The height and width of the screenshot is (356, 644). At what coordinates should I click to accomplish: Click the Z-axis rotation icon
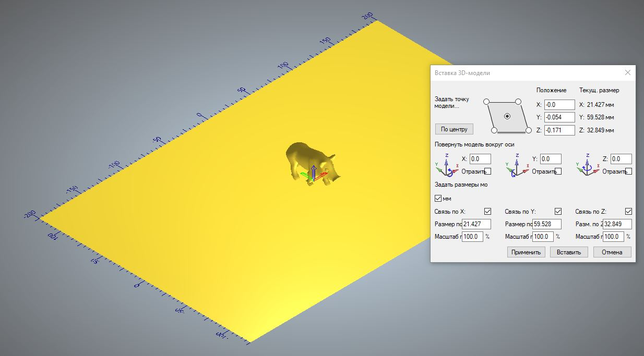[587, 164]
